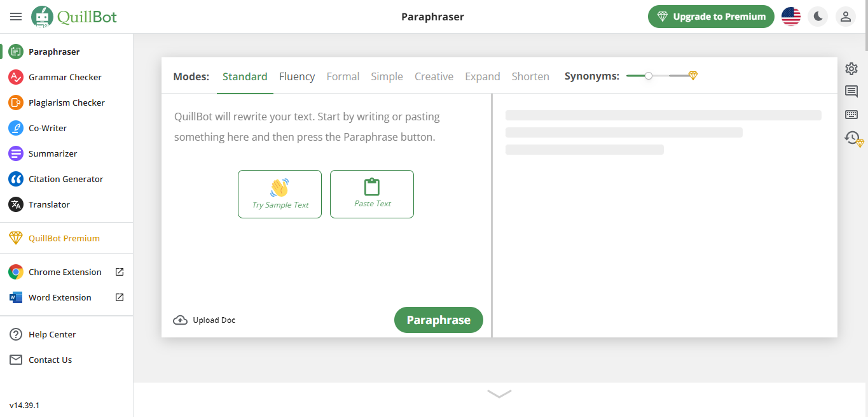868x417 pixels.
Task: Click the Paste Text button
Action: click(x=372, y=194)
